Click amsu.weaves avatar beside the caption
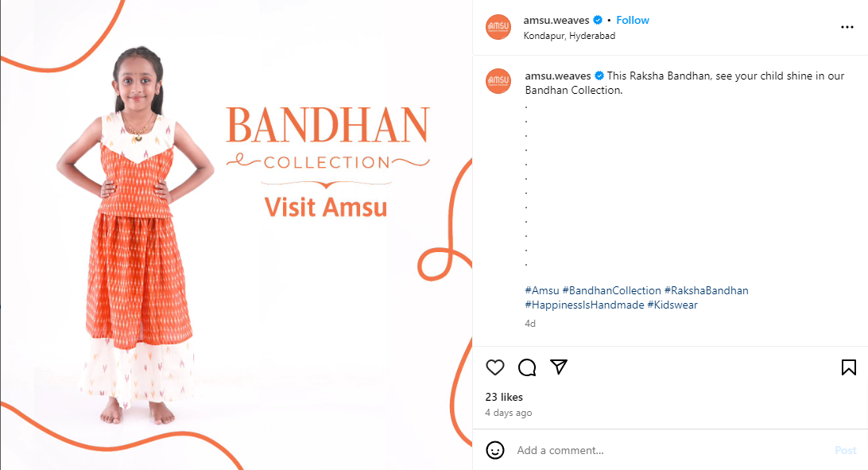This screenshot has width=868, height=470. [498, 81]
